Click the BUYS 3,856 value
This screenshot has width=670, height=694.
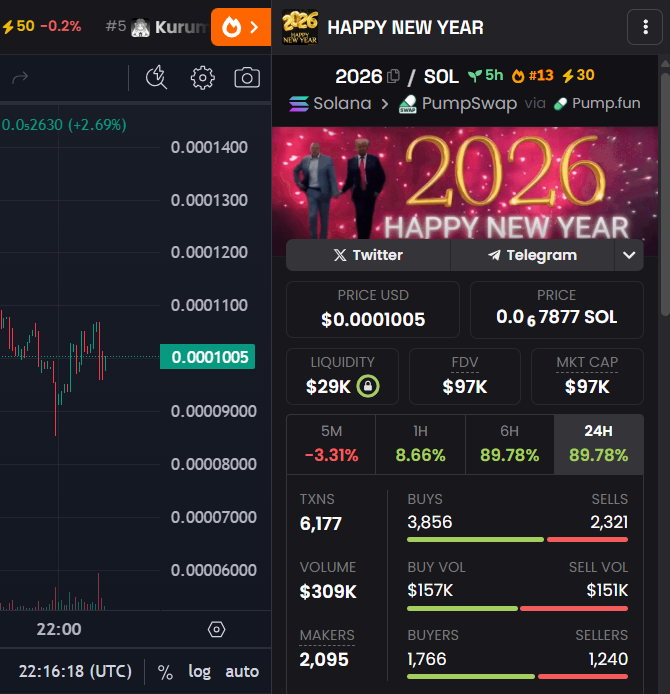(430, 522)
